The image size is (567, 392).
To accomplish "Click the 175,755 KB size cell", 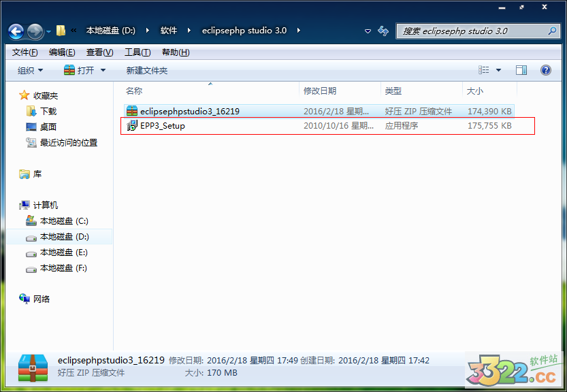I will click(x=489, y=126).
